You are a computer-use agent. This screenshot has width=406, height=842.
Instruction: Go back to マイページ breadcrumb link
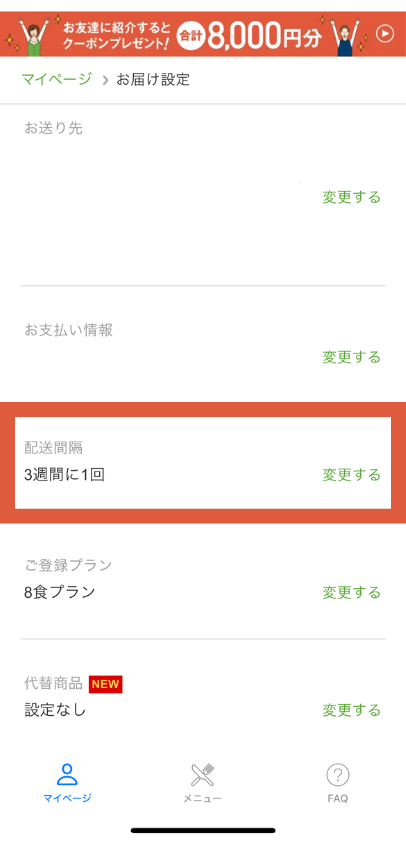(57, 79)
